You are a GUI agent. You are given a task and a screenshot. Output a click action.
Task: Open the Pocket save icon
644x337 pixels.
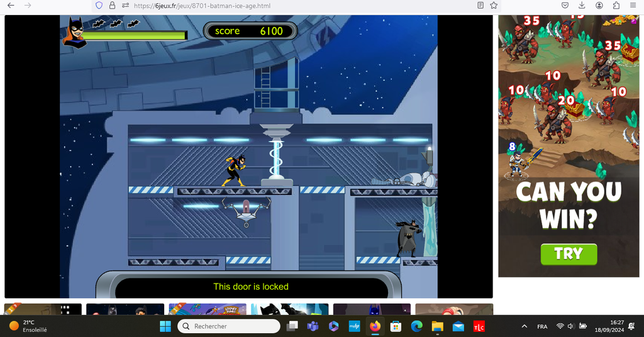pos(565,5)
